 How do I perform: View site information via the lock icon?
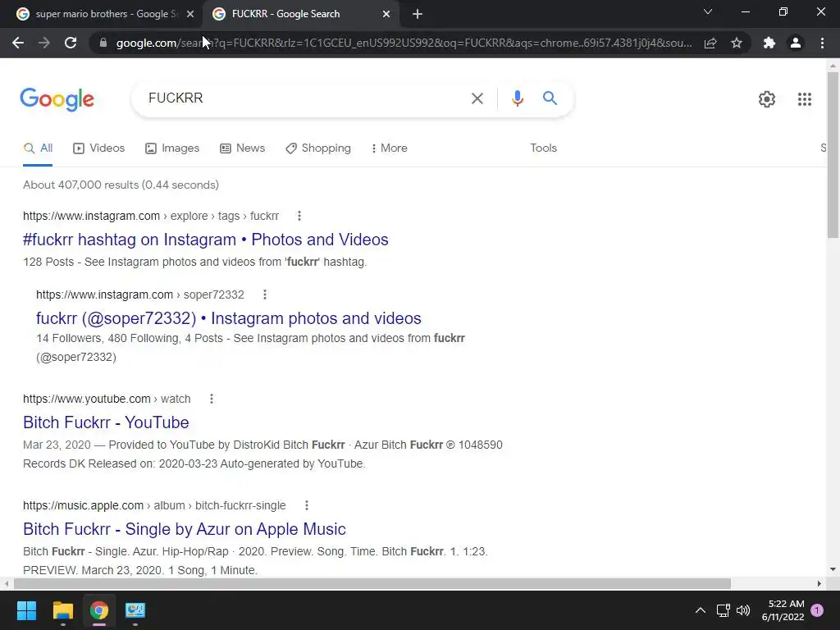tap(103, 43)
